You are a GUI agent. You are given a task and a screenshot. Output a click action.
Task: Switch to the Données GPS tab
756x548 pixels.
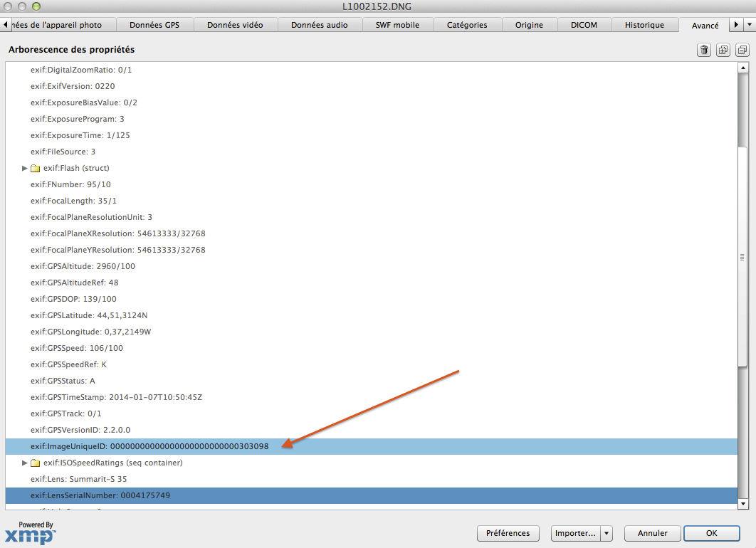pos(154,25)
